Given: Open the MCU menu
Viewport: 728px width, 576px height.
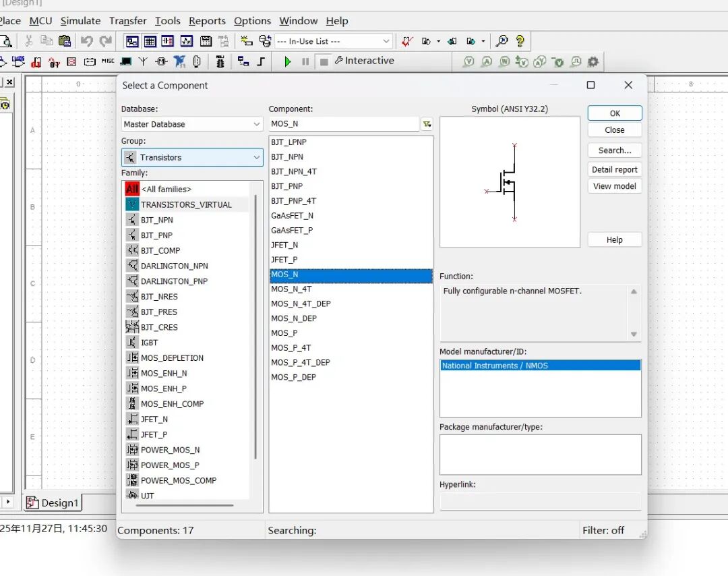Looking at the screenshot, I should point(40,21).
